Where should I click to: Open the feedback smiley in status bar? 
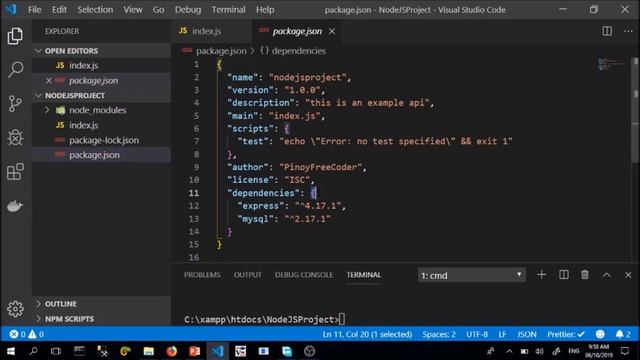(x=600, y=334)
